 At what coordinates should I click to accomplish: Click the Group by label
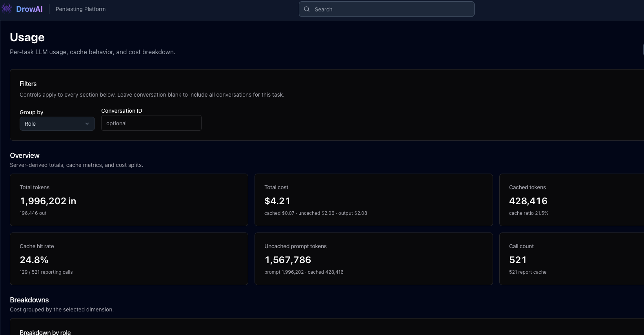[x=31, y=112]
